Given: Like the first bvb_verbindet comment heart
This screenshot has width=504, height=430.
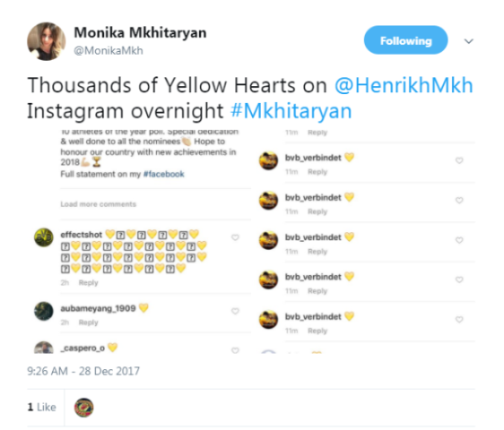Looking at the screenshot, I should pos(459,160).
